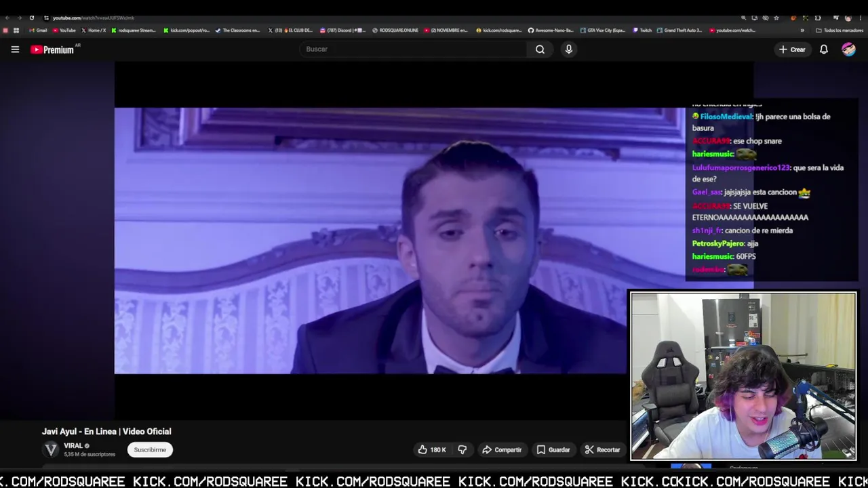The image size is (868, 488).
Task: Click FilosoMedieval username in chat
Action: click(x=726, y=117)
